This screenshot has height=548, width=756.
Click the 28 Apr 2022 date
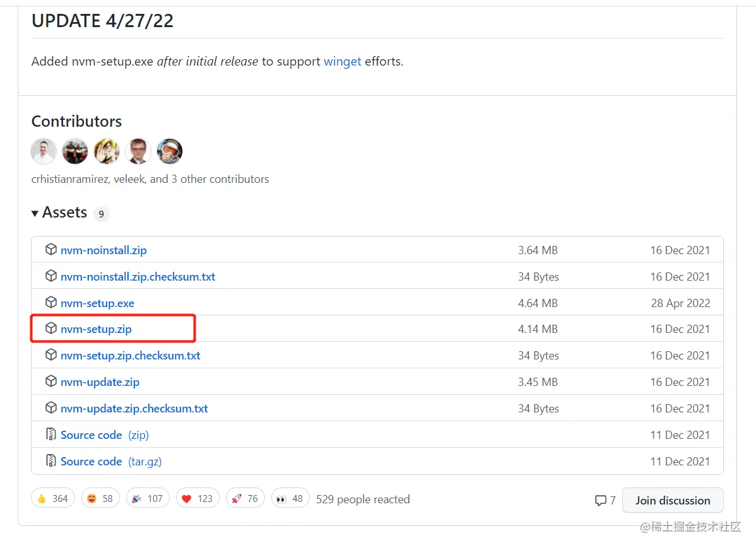click(680, 303)
